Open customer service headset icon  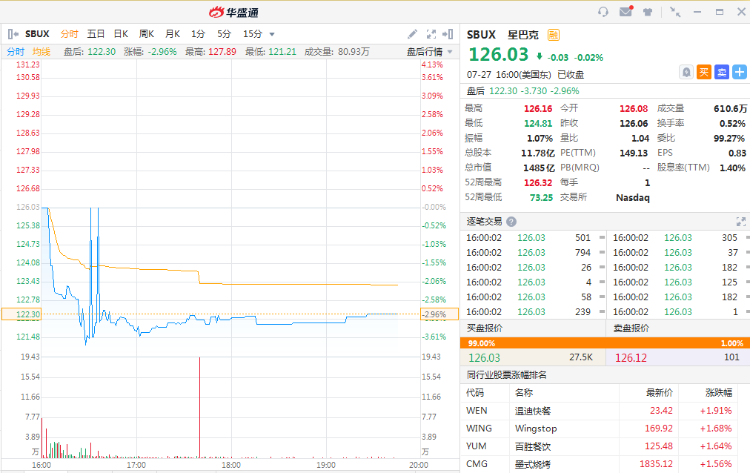point(603,12)
